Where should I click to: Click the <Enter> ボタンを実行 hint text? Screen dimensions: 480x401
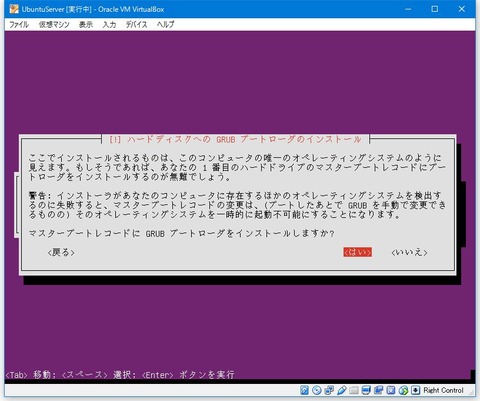click(188, 375)
